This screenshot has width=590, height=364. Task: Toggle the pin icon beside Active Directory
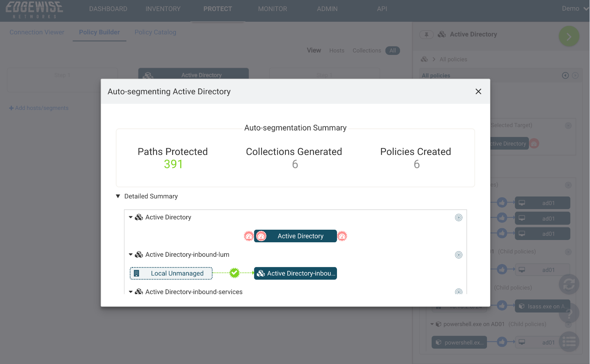click(x=426, y=34)
